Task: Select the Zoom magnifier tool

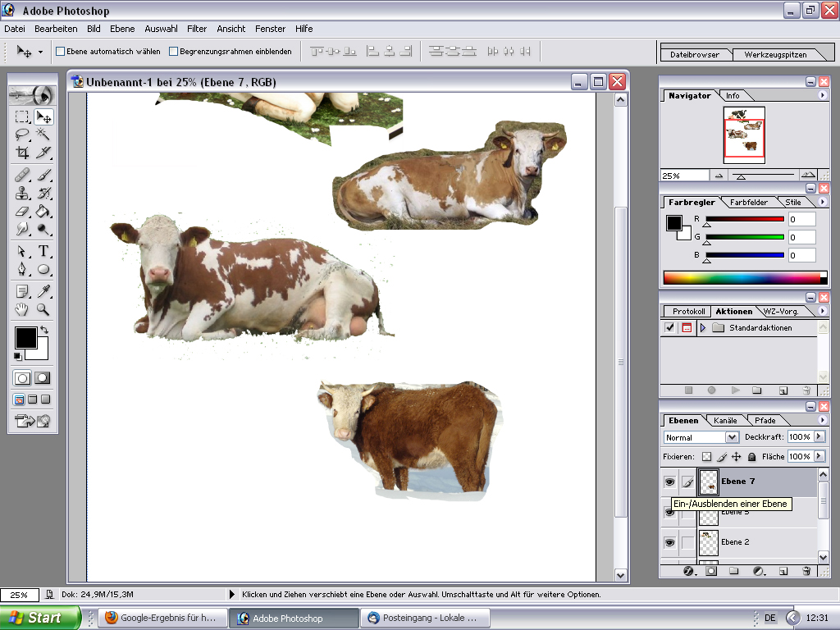Action: tap(43, 309)
